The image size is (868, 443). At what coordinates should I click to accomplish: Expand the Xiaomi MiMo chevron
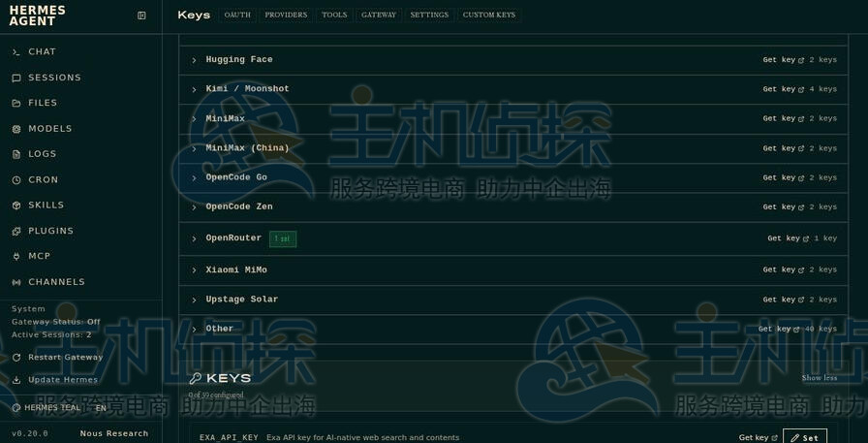click(194, 270)
